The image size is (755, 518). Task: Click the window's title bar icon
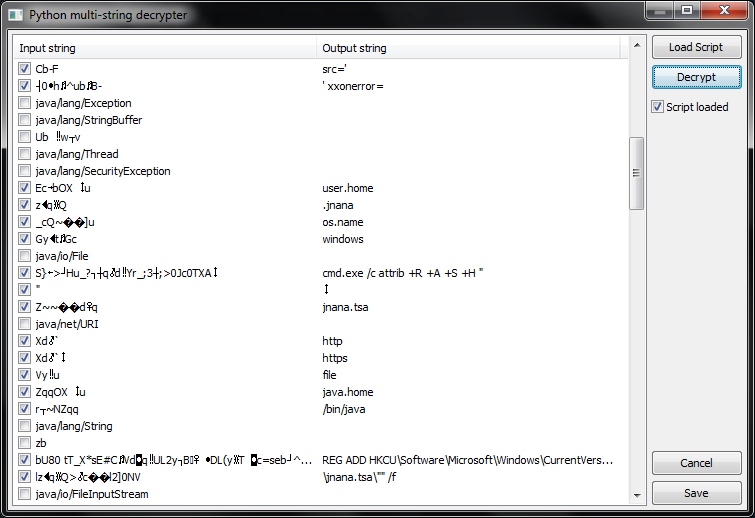(15, 15)
